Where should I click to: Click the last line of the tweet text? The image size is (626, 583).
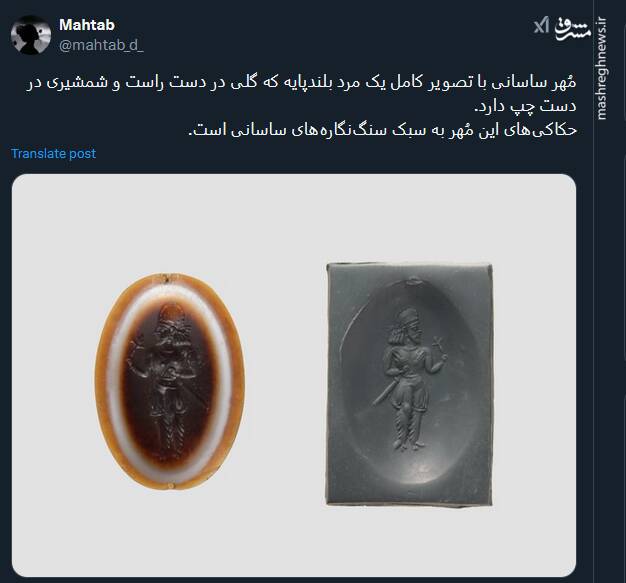click(382, 130)
